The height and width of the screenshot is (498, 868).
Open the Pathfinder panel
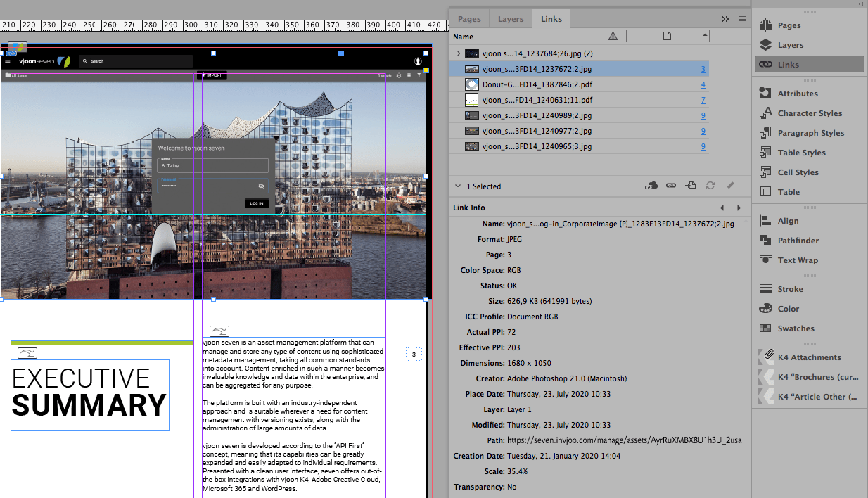(798, 241)
